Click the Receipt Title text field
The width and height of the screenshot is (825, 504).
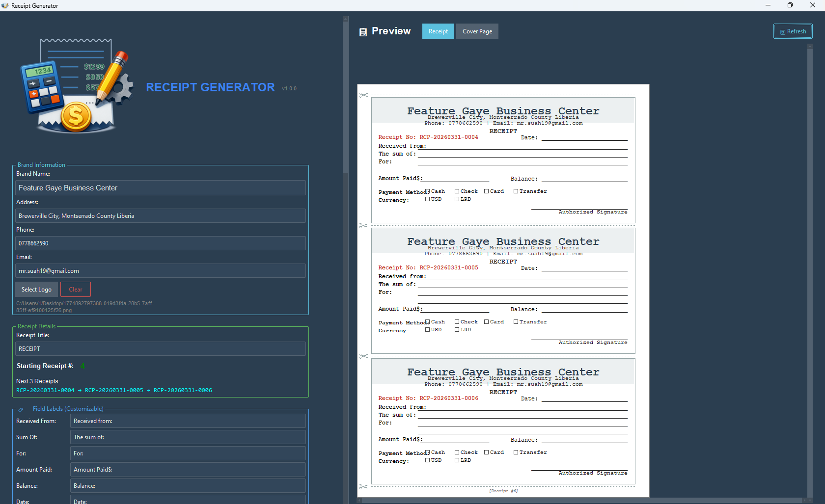coord(160,348)
